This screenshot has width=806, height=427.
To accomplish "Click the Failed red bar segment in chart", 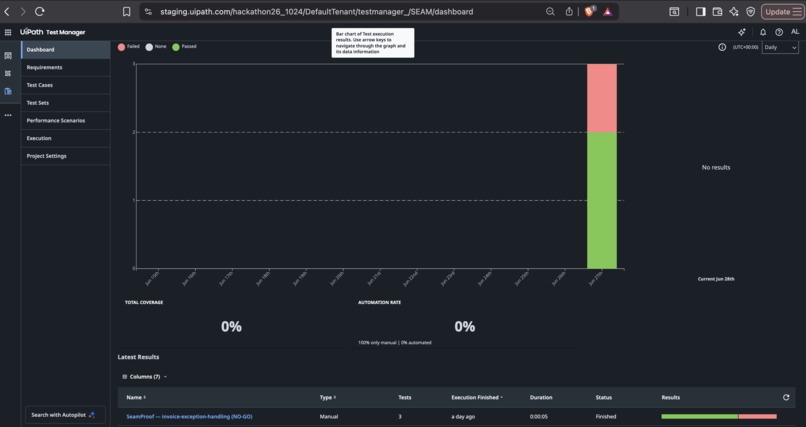I will coord(602,98).
